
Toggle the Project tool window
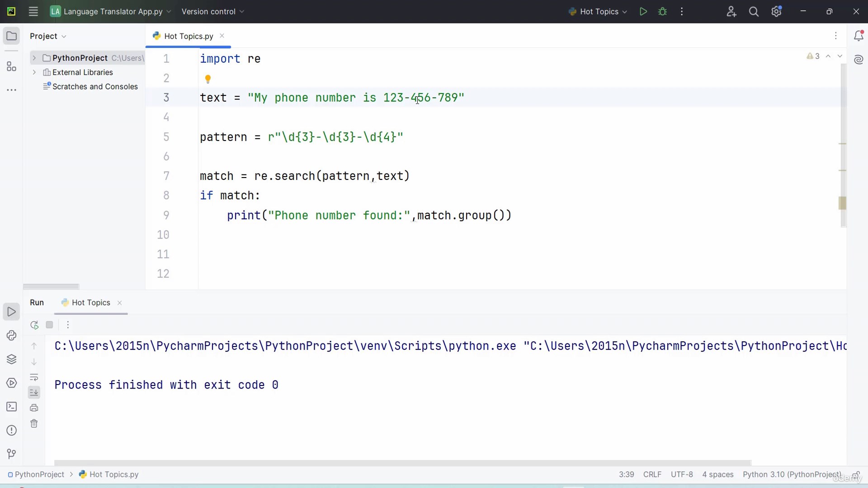[x=12, y=36]
